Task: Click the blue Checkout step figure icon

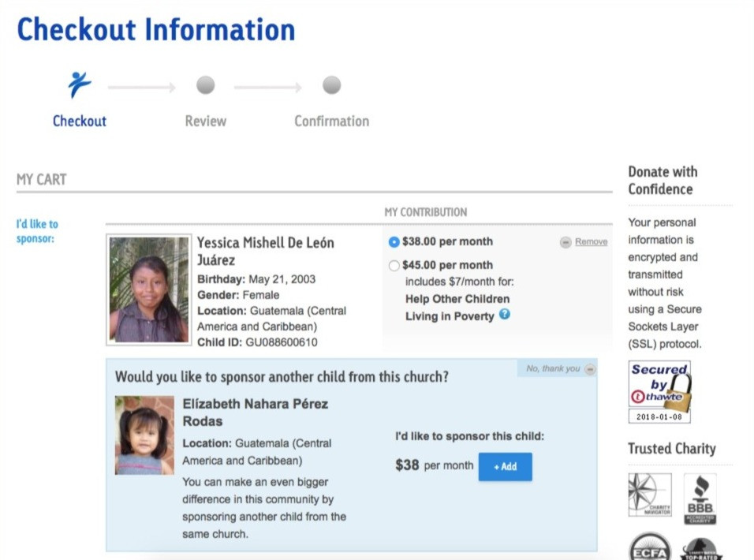Action: (x=79, y=84)
